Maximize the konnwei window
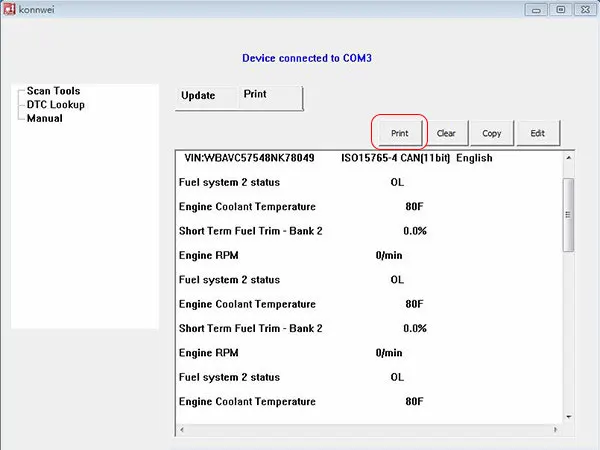Screen dimensions: 600x450 [561, 10]
